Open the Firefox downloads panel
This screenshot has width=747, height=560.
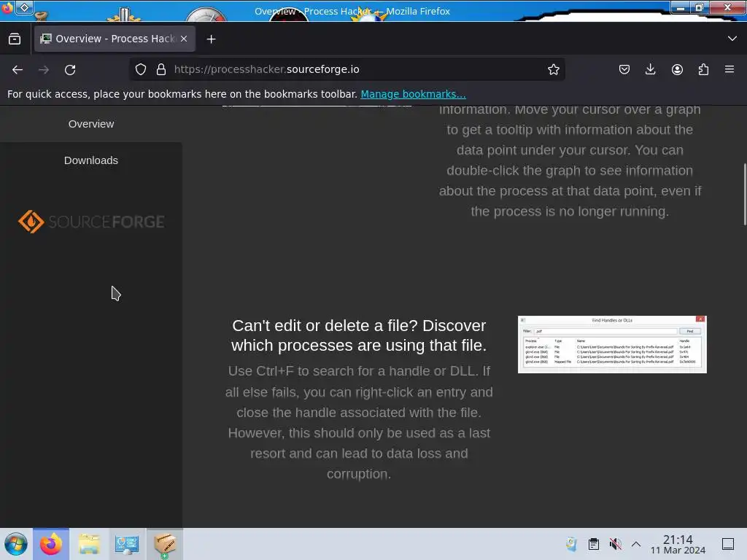pos(650,69)
